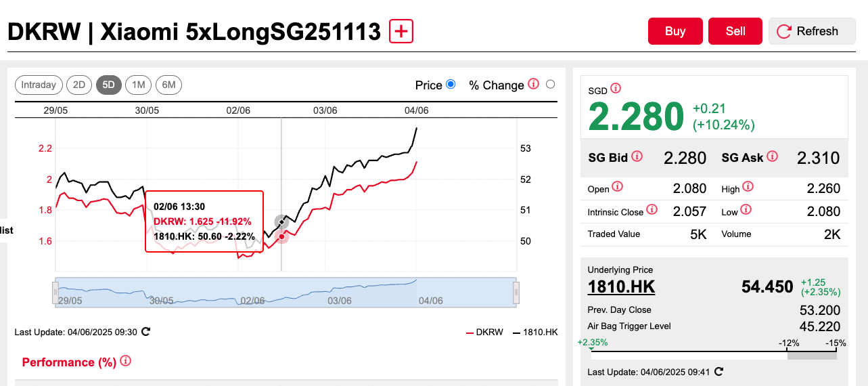Switch chart to 1M range

pyautogui.click(x=138, y=85)
